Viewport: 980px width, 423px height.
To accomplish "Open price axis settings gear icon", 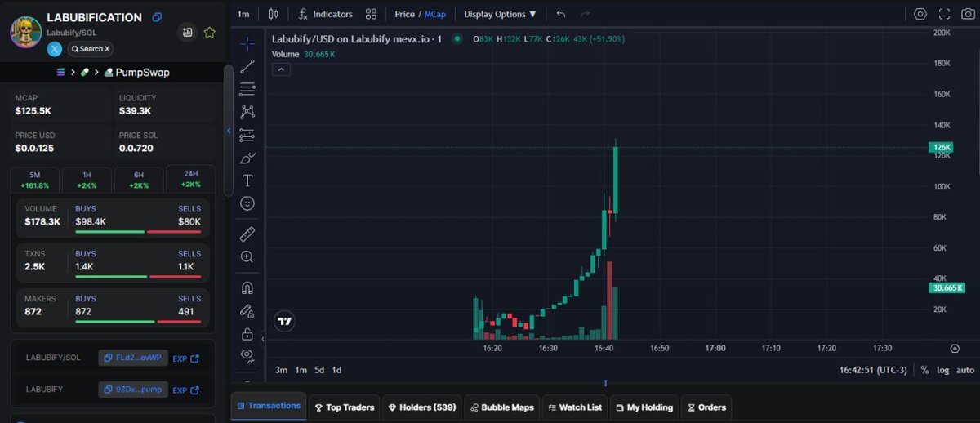I will [955, 348].
